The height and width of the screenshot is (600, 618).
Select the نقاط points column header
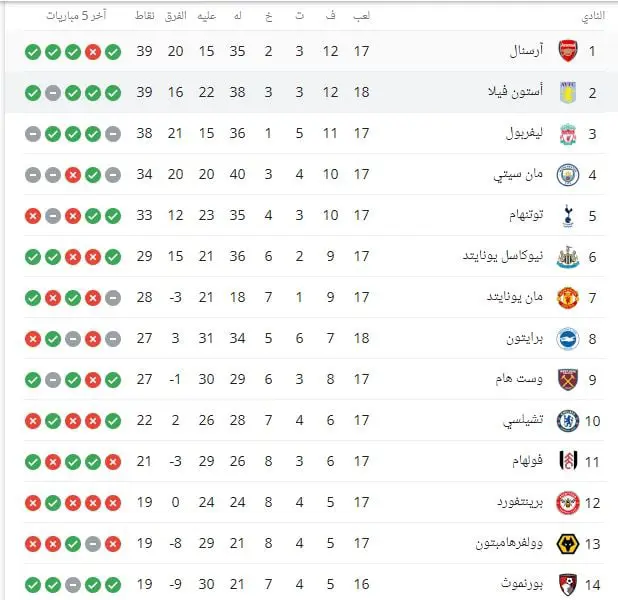pos(145,16)
